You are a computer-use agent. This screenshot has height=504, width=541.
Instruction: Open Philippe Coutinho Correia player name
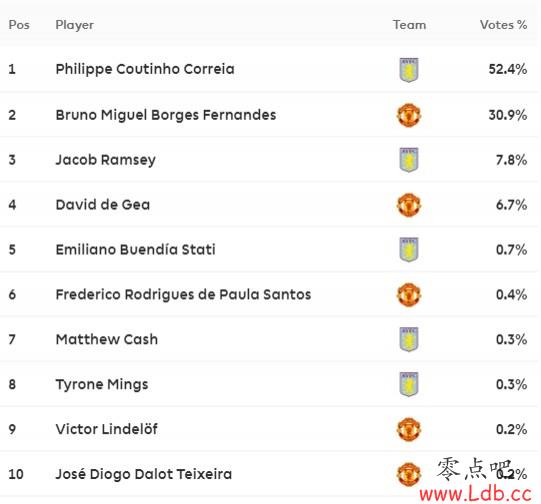click(x=145, y=69)
